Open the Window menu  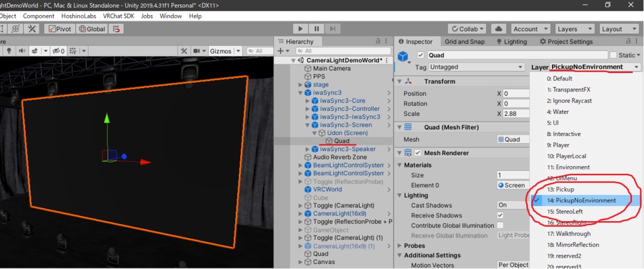(x=171, y=16)
